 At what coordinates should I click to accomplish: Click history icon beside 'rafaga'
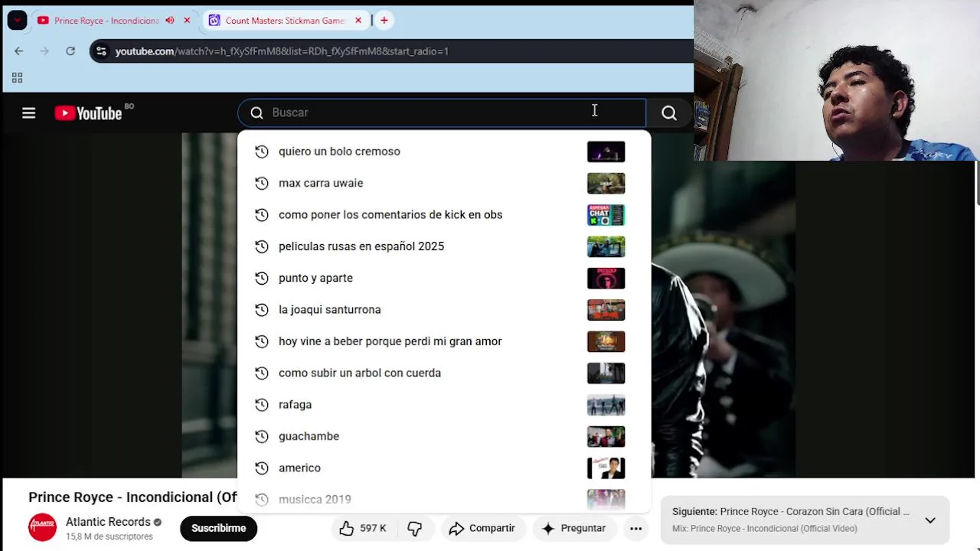[262, 405]
